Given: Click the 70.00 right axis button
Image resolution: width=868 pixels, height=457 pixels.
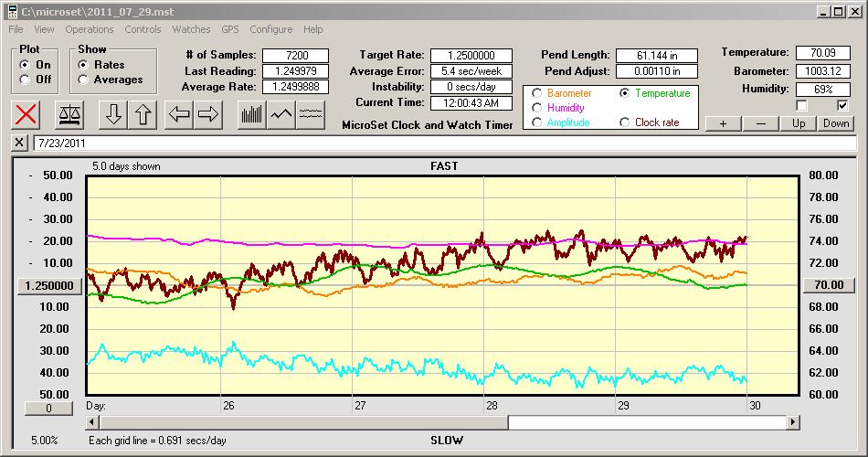Looking at the screenshot, I should click(829, 285).
